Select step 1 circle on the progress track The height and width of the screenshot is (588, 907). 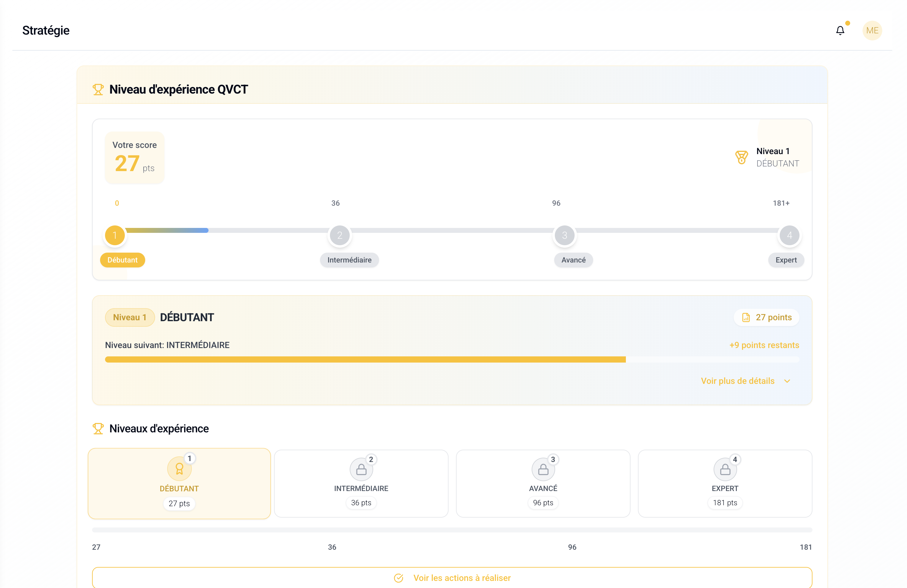[115, 236]
